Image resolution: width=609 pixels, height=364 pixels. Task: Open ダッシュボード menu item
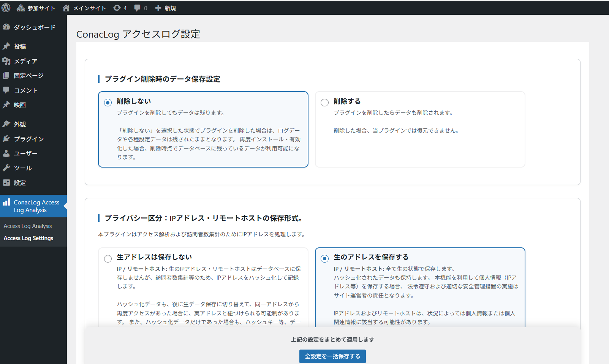click(x=33, y=27)
